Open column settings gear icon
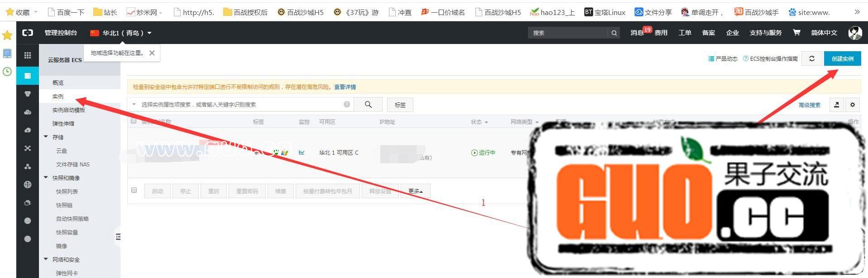This screenshot has width=868, height=278. [853, 105]
